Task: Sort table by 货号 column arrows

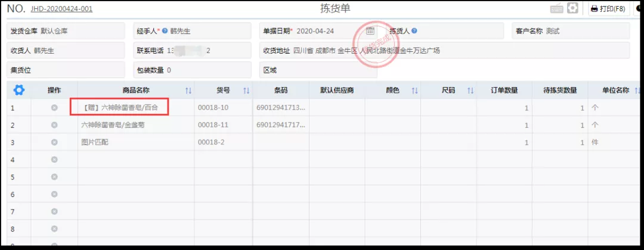Action: [x=246, y=91]
